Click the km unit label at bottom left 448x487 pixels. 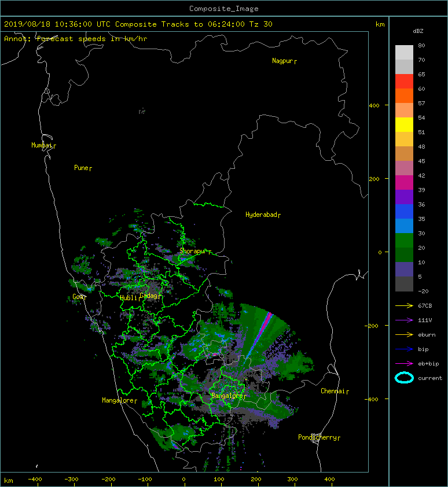pos(9,481)
